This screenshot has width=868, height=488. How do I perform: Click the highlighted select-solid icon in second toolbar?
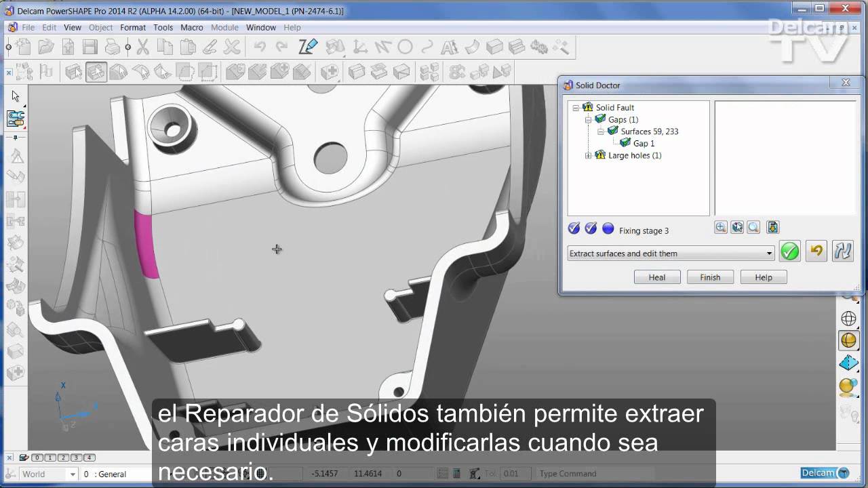coord(96,71)
